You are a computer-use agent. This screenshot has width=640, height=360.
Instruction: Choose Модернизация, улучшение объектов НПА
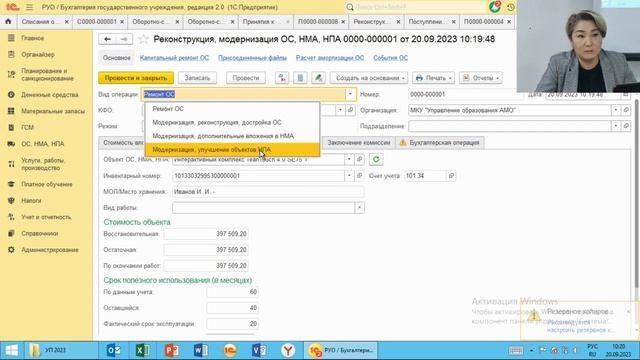232,149
